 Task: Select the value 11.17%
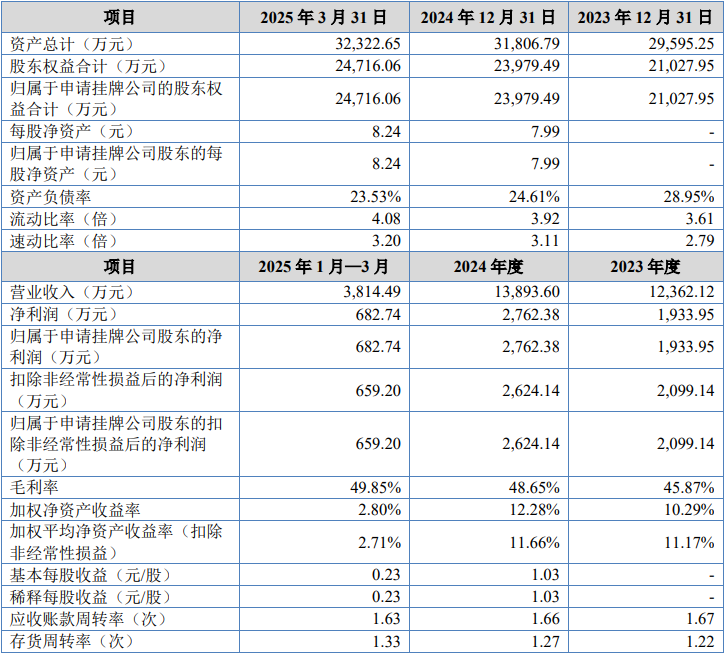(689, 542)
